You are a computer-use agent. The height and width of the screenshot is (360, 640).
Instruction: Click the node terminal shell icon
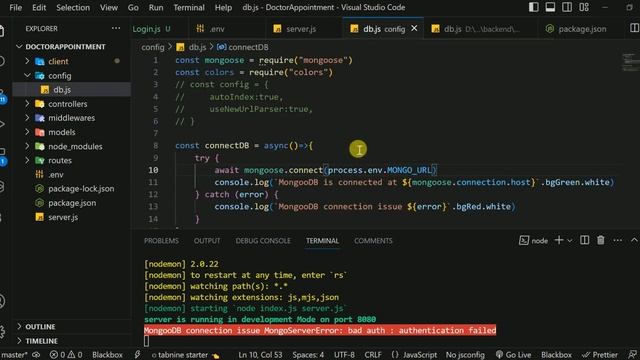pos(524,241)
